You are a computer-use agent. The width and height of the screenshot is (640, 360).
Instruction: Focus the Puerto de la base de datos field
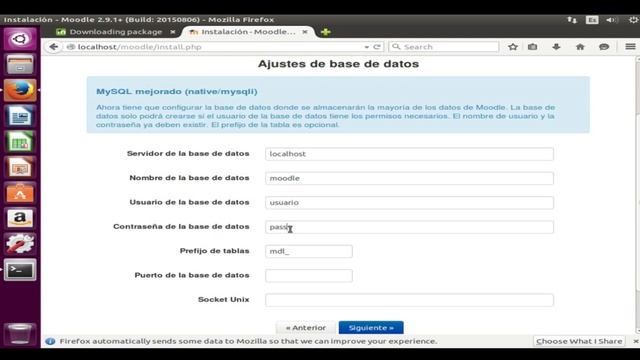[309, 276]
